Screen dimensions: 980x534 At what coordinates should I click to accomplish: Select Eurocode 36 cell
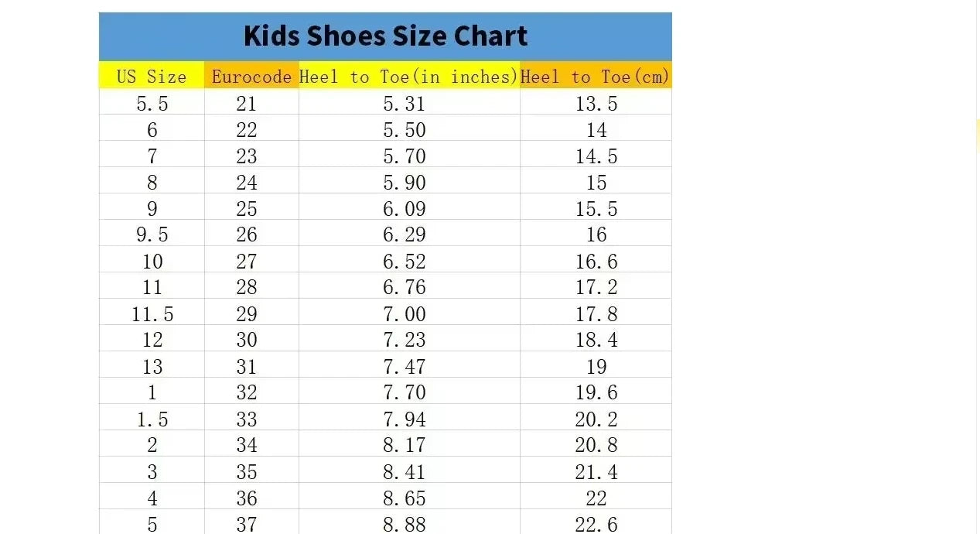(x=247, y=498)
